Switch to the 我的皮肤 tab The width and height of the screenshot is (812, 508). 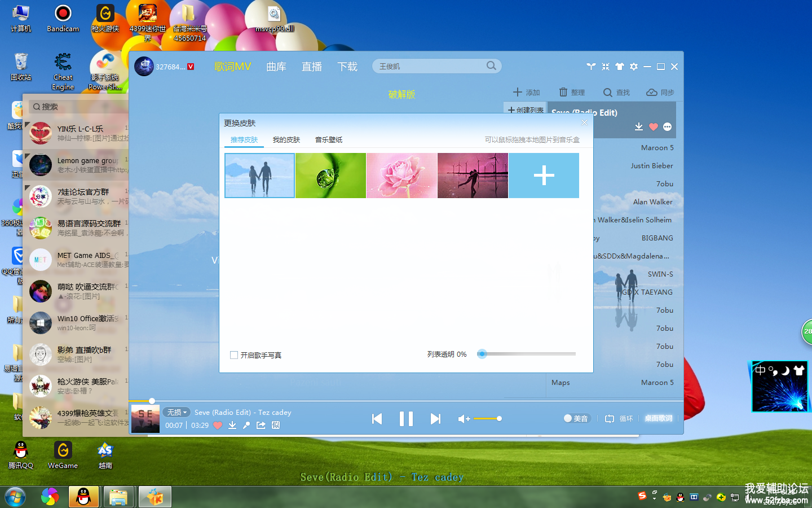pyautogui.click(x=286, y=139)
